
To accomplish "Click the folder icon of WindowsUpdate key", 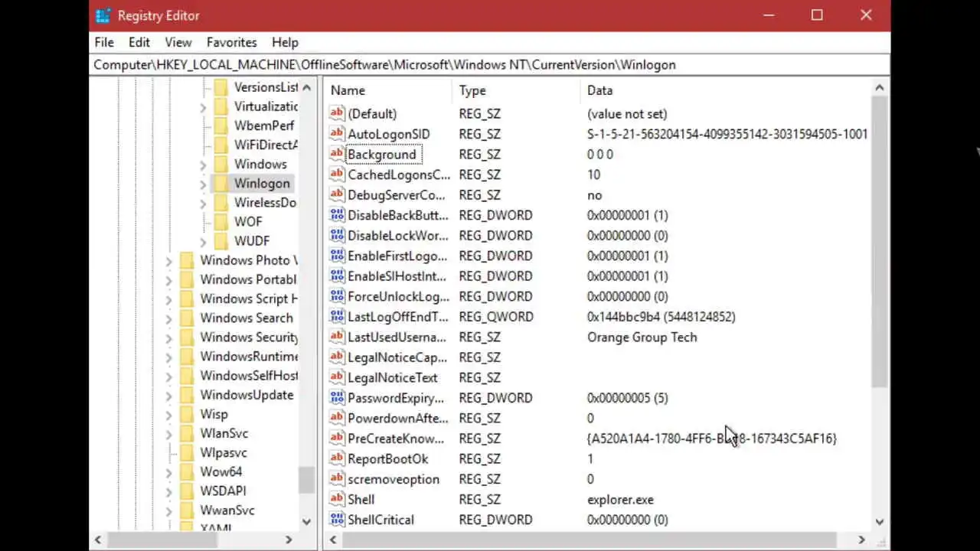I will [187, 395].
